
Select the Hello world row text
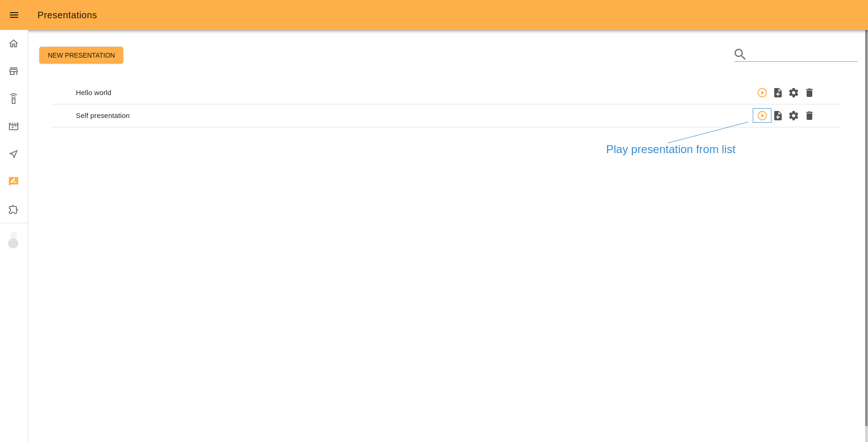point(94,93)
